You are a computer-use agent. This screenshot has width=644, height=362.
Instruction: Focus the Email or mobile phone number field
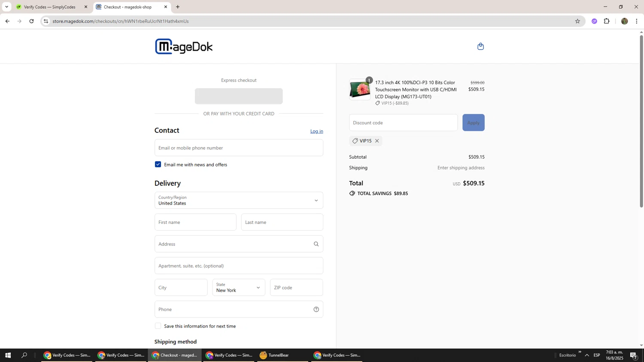239,148
